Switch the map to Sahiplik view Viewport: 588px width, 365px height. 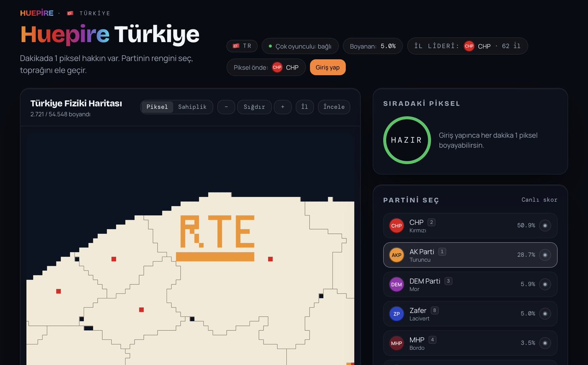coord(193,107)
